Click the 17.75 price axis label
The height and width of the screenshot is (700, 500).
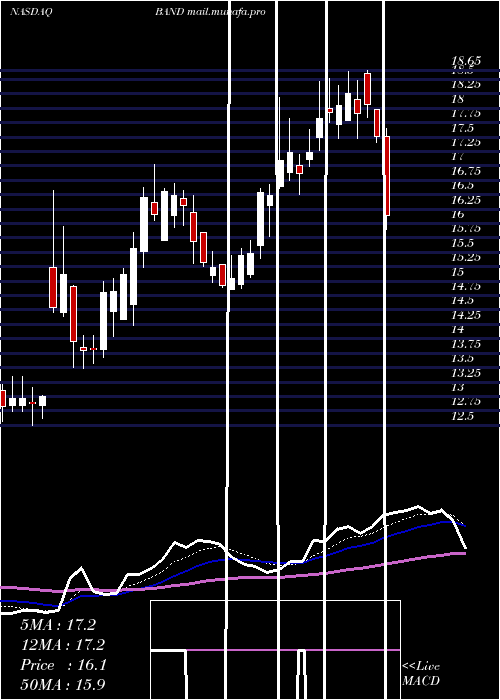[466, 113]
